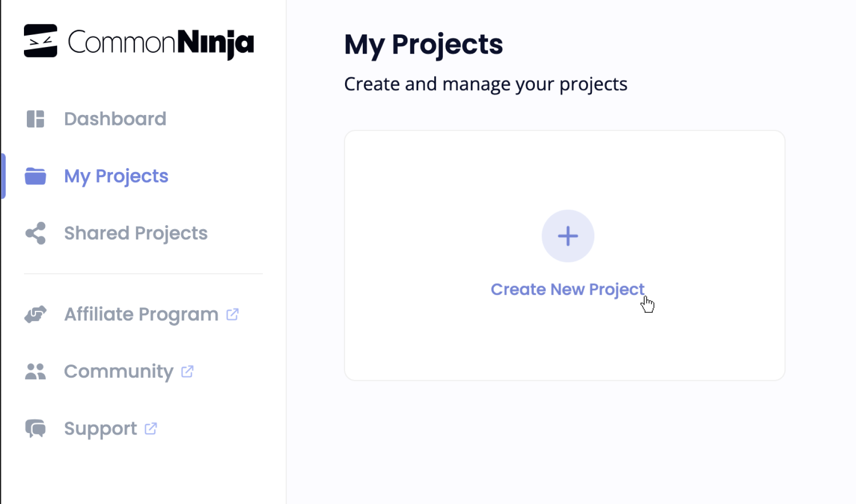Click the My Projects page heading
The width and height of the screenshot is (856, 504).
pos(423,45)
